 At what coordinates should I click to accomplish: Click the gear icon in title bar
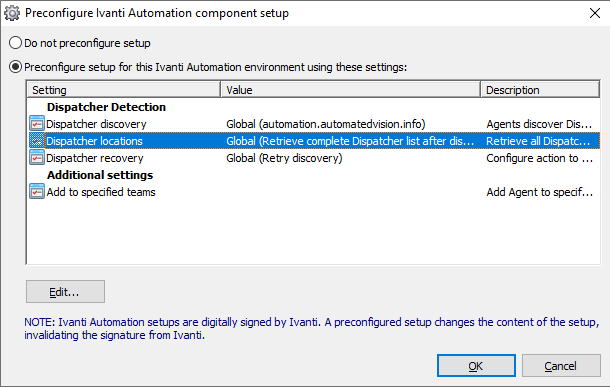point(12,13)
